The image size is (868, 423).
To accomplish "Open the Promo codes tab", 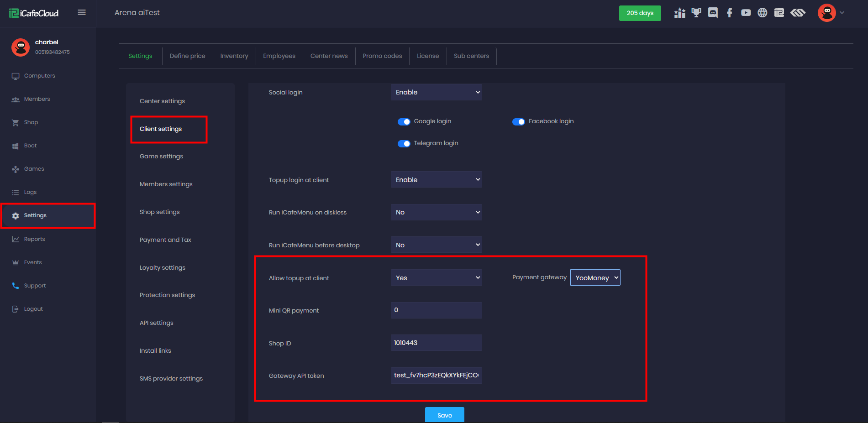I will [382, 56].
